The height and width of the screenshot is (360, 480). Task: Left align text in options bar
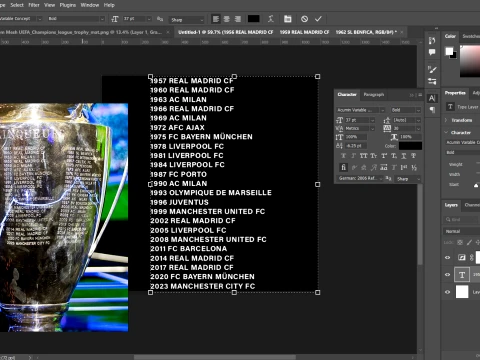[216, 19]
